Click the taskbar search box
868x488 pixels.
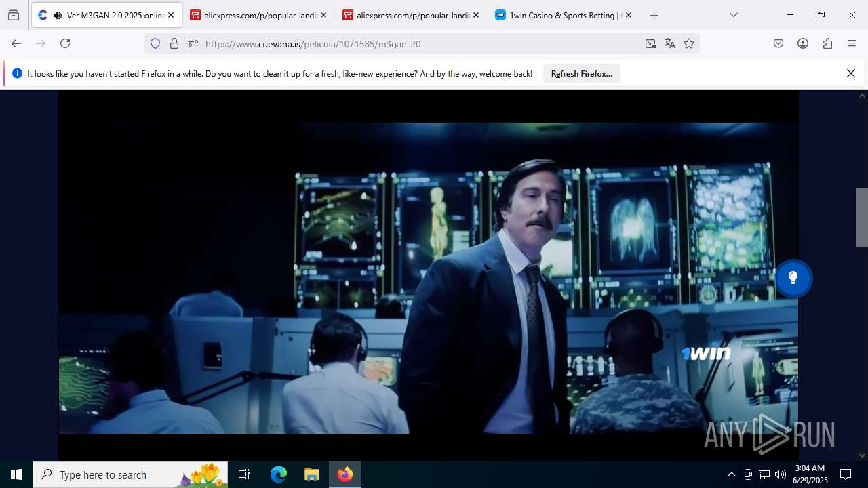tap(130, 474)
